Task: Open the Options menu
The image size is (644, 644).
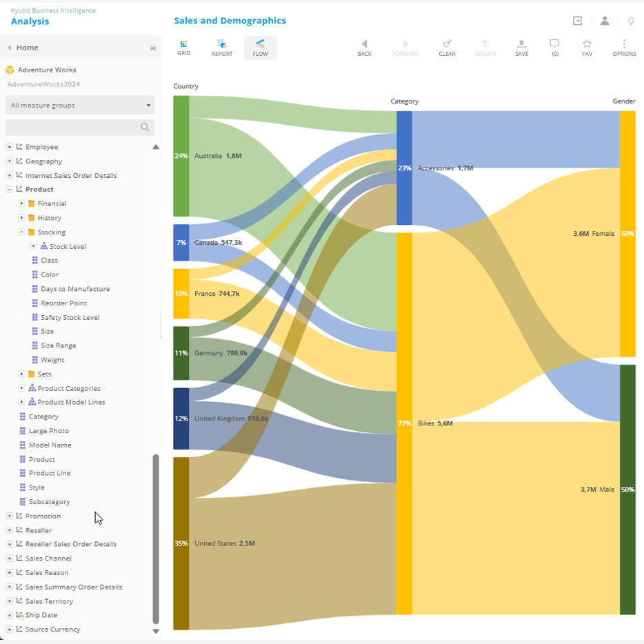Action: (x=624, y=47)
